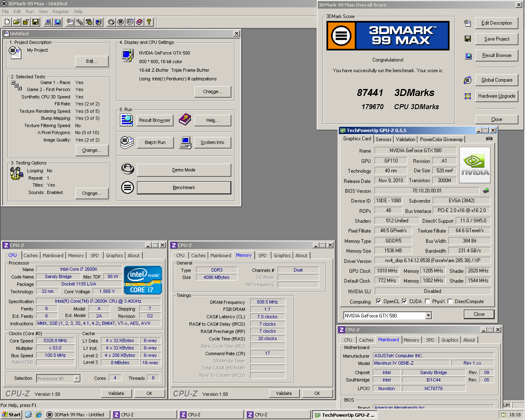Click the Batch Run button
This screenshot has height=420, width=525.
[x=155, y=143]
